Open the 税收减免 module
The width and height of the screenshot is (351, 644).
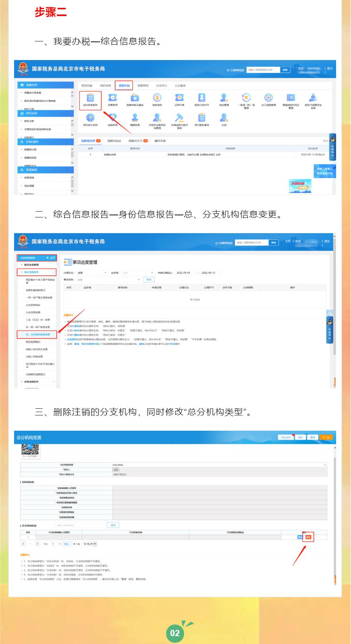pos(156,98)
